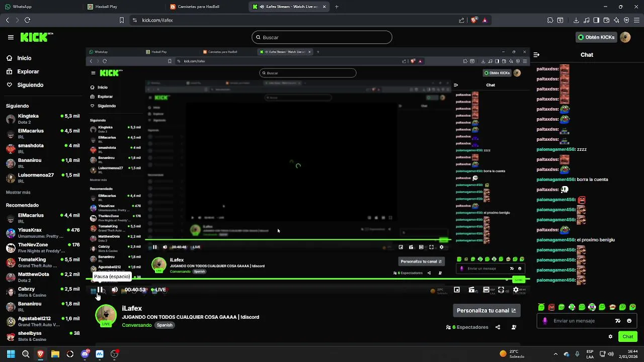The width and height of the screenshot is (644, 362).
Task: Click the Obtén KICKs button
Action: 596,37
